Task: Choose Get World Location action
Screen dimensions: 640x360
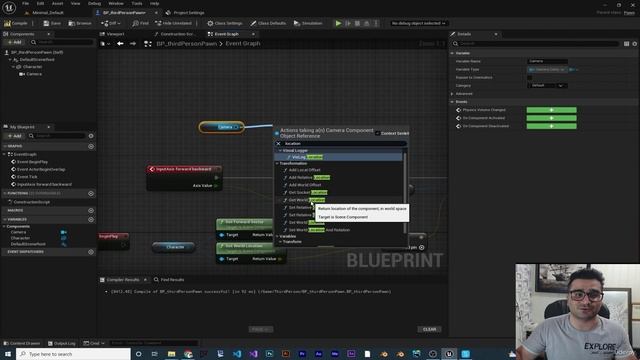Action: 307,200
